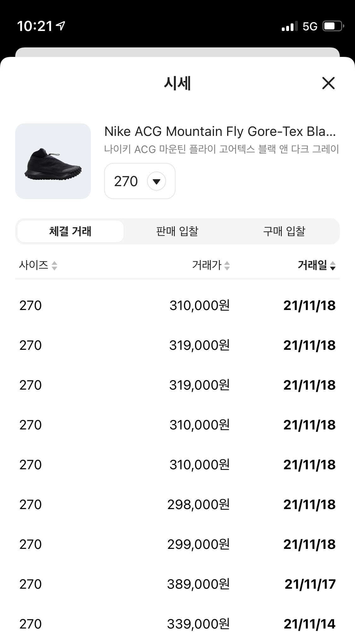Tap the battery icon in status bar
Screen dimensions: 355x644
pyautogui.click(x=333, y=26)
